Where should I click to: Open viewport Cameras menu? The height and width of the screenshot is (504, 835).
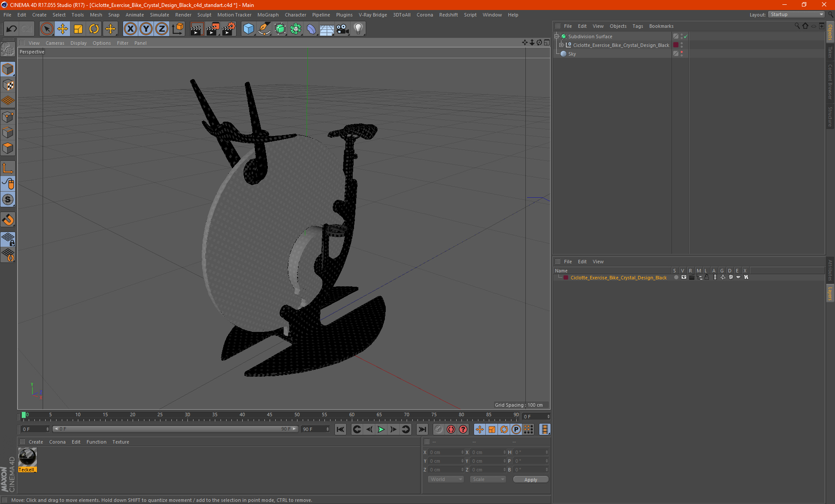point(55,43)
